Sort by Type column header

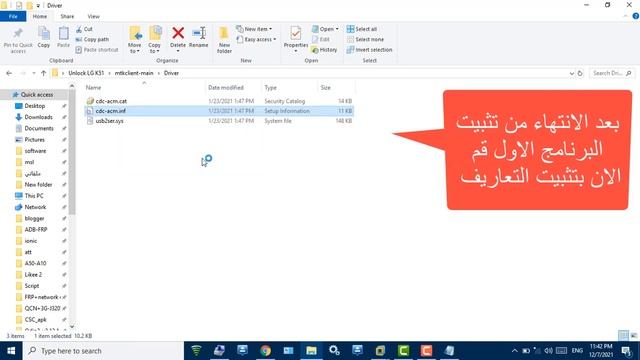289,88
